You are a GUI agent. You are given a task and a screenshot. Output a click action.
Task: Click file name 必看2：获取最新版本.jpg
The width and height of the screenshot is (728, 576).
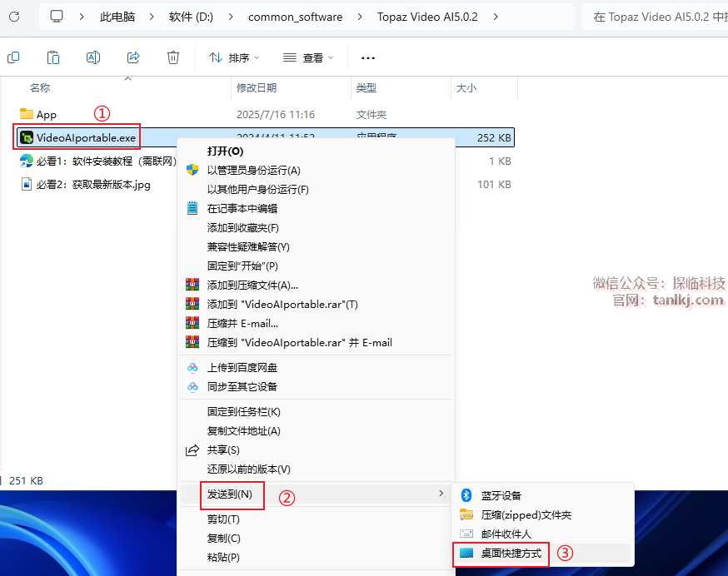[93, 184]
